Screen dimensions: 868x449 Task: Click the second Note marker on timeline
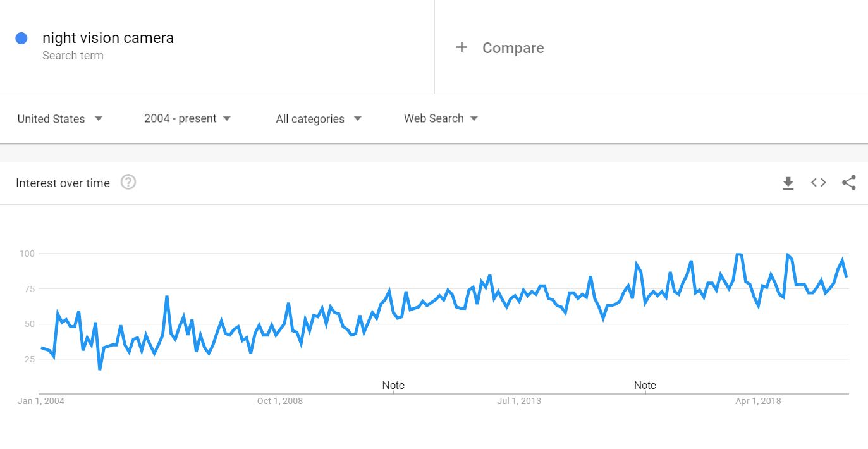point(645,385)
